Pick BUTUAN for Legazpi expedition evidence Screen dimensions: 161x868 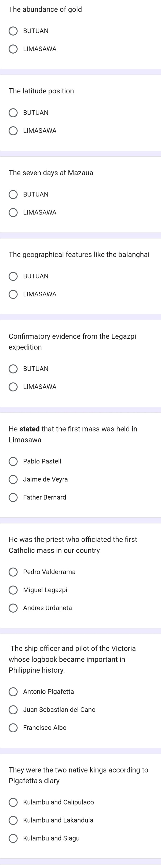(x=13, y=369)
